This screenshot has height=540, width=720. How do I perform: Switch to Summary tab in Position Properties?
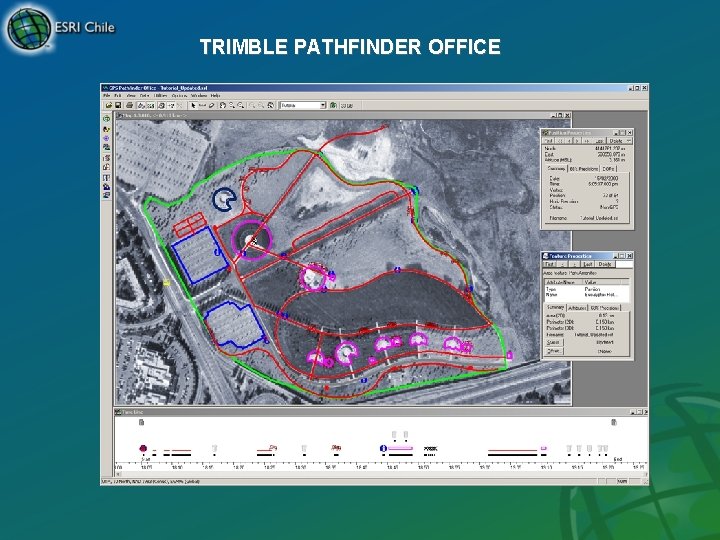tap(556, 169)
